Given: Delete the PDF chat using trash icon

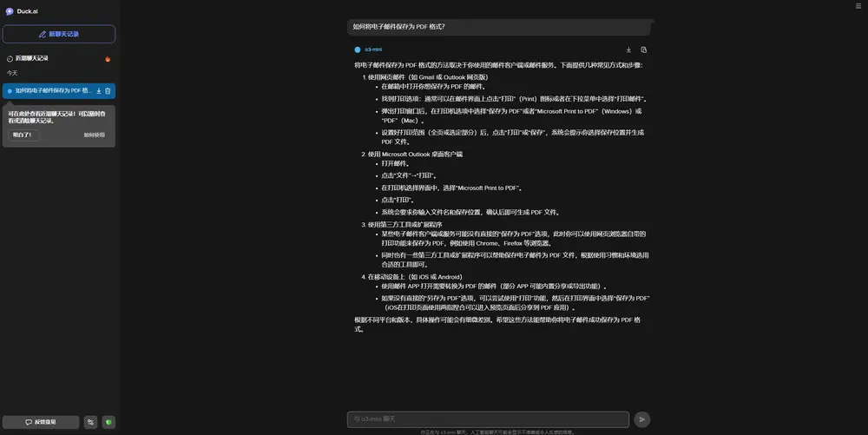Looking at the screenshot, I should (108, 90).
